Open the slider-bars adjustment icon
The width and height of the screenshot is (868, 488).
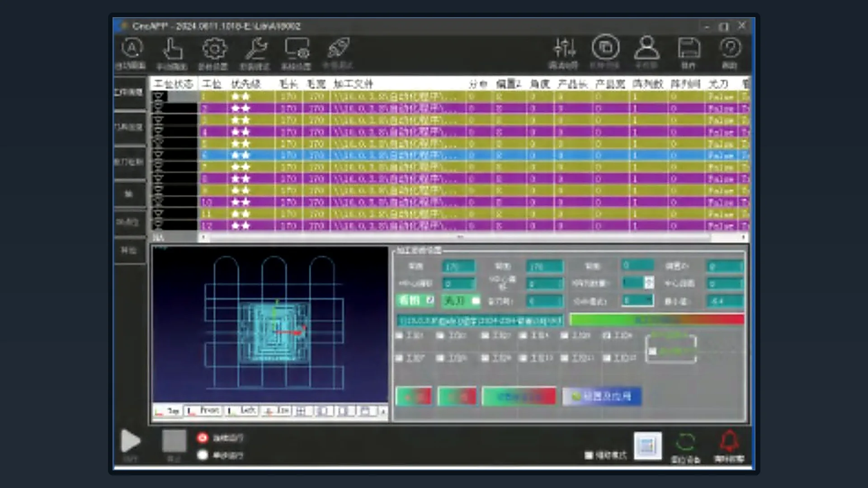coord(564,48)
